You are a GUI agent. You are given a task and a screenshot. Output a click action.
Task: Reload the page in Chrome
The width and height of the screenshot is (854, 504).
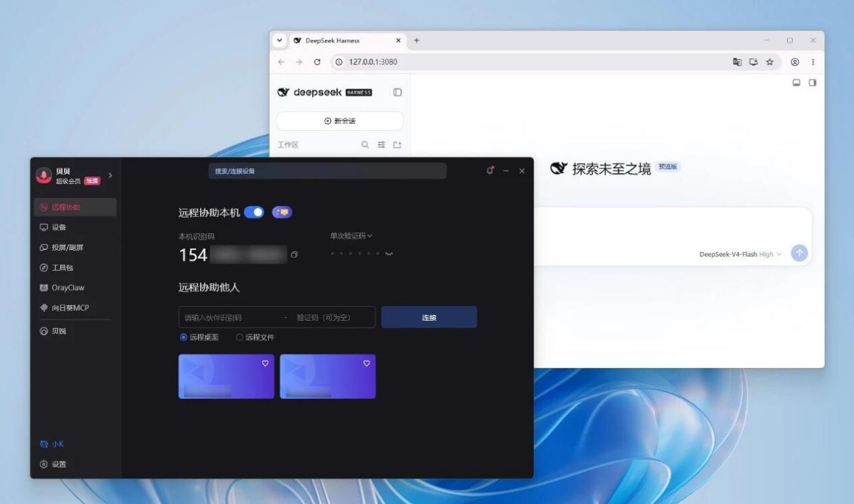(317, 62)
